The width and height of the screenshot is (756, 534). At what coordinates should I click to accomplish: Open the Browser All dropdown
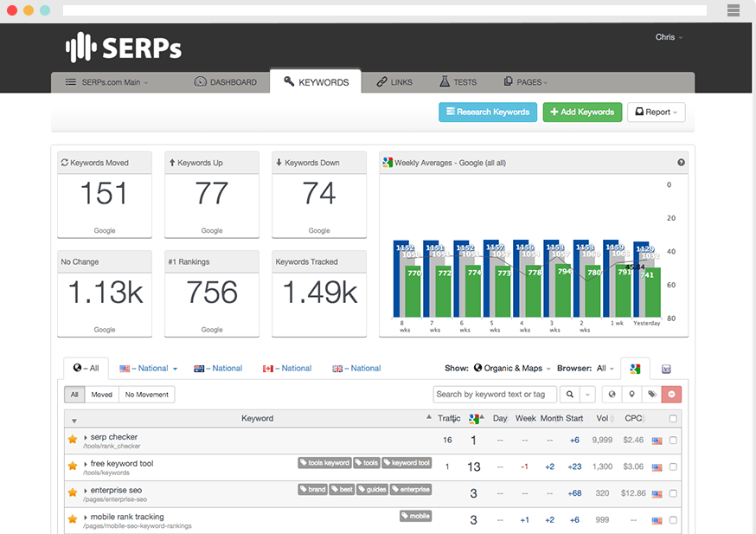click(x=605, y=368)
